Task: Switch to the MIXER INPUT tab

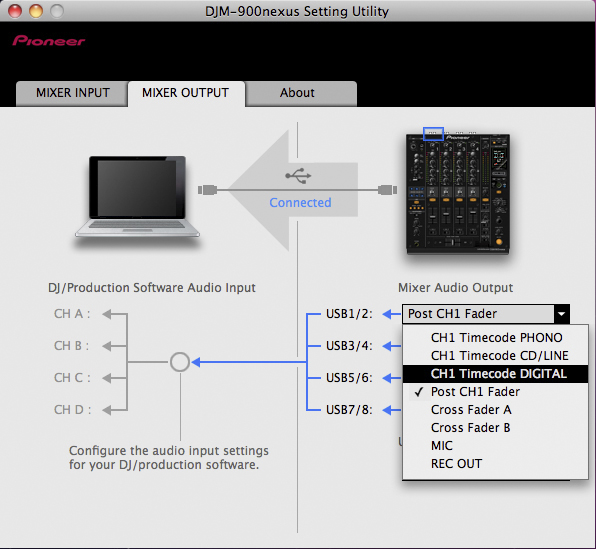Action: coord(72,93)
